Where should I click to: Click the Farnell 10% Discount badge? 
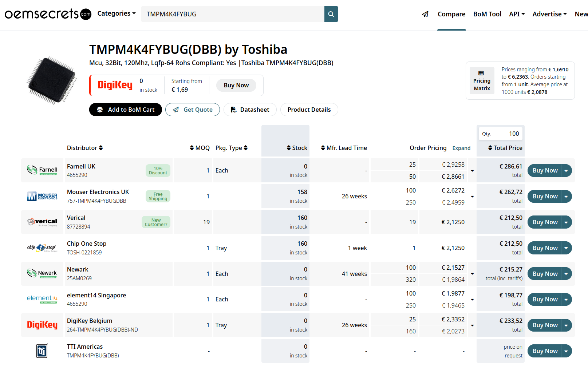click(158, 170)
